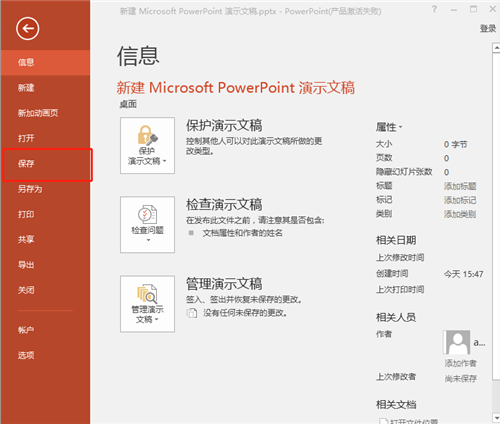Click the 上次修改者 label
This screenshot has width=500, height=424.
pyautogui.click(x=396, y=377)
